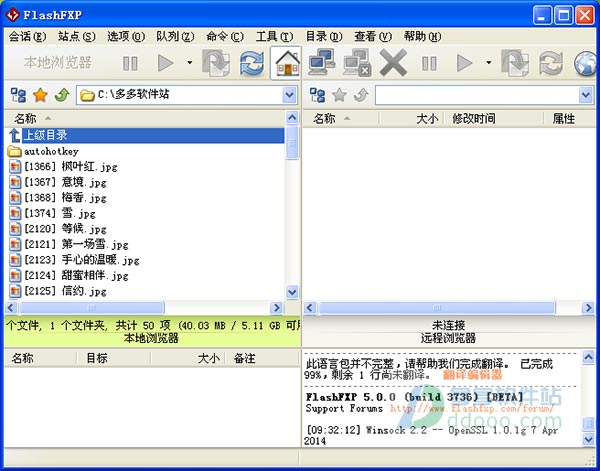Sort remote list by 名称 column header
This screenshot has height=471, width=600.
tap(341, 119)
